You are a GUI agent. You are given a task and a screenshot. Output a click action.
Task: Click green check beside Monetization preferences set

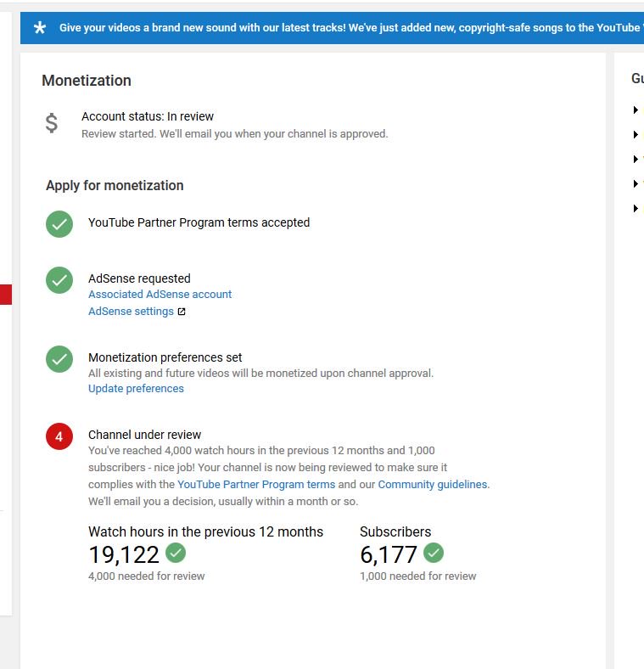59,359
